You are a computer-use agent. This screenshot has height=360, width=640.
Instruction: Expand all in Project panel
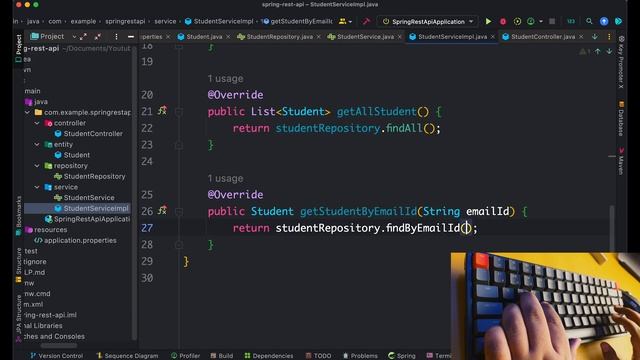point(83,37)
